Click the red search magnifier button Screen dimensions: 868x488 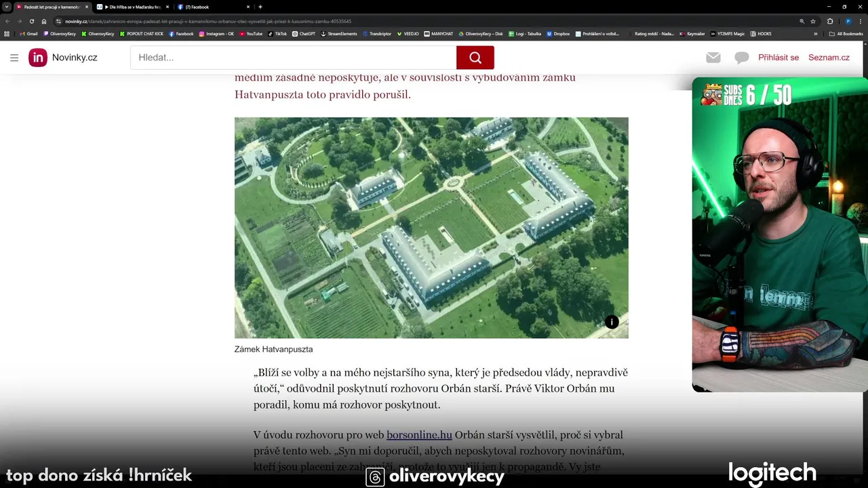click(475, 58)
